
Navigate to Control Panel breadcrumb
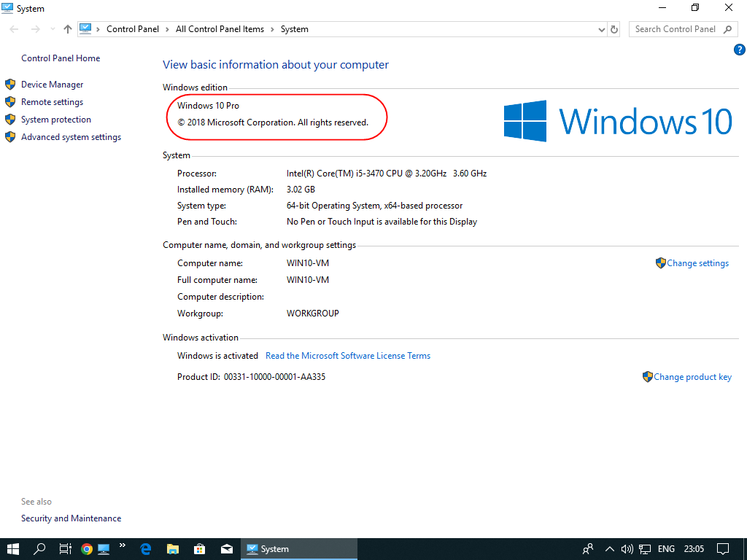(x=132, y=29)
